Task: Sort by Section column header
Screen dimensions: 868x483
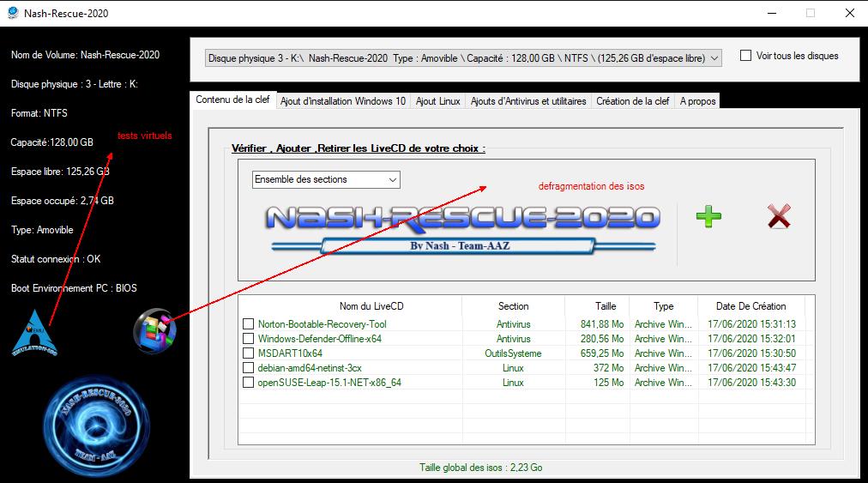Action: (x=513, y=306)
